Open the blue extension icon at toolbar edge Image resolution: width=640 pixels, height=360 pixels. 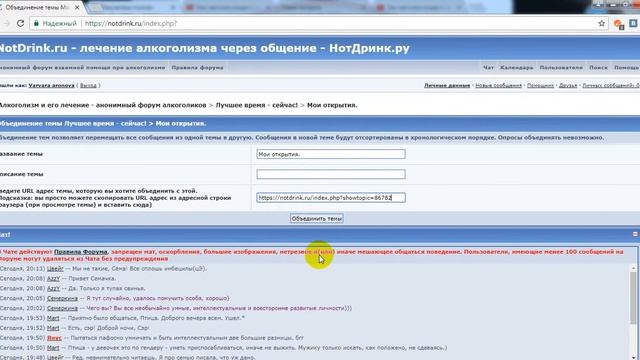pos(634,24)
